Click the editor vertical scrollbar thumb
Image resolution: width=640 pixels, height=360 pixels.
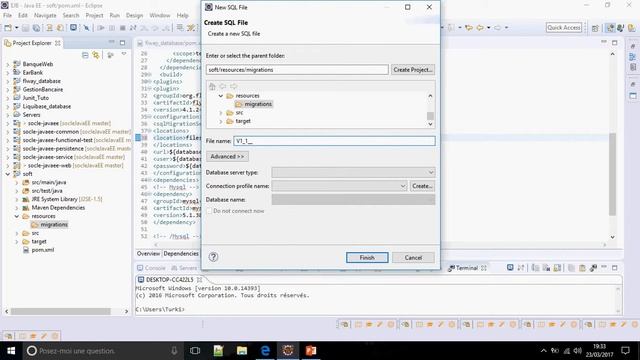pyautogui.click(x=612, y=174)
